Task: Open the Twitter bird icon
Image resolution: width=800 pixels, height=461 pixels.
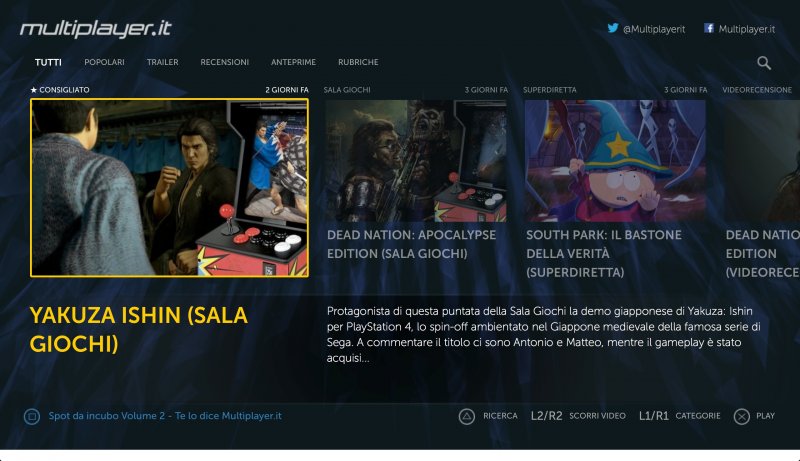Action: pos(613,29)
